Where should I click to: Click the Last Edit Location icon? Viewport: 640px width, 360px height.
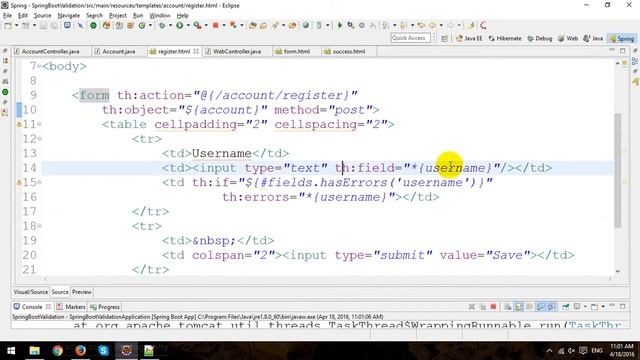[421, 25]
